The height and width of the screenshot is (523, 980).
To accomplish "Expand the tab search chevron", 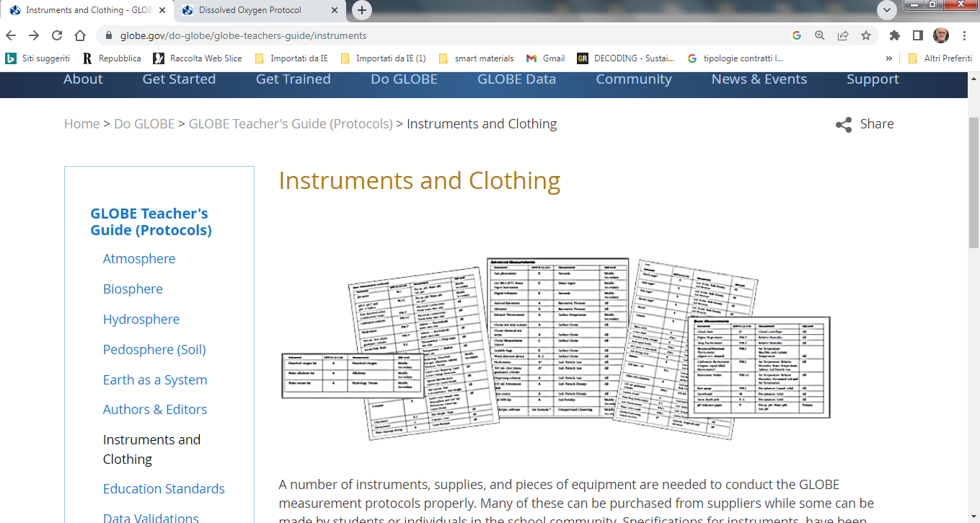I will 886,10.
